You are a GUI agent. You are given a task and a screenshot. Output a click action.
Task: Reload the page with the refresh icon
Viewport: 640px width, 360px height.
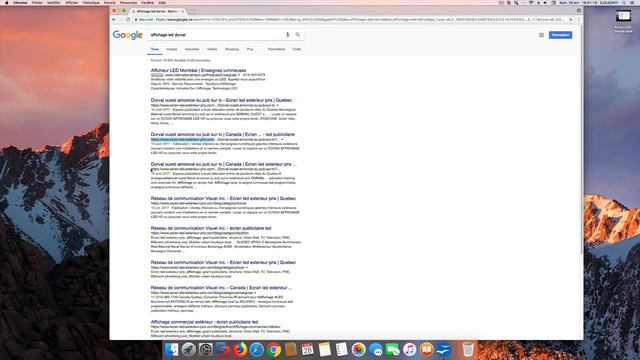[x=128, y=20]
